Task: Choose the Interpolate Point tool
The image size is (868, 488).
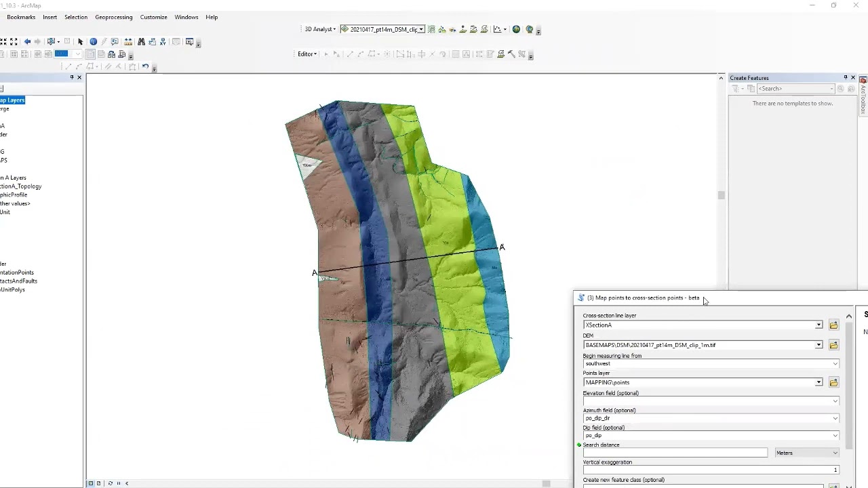Action: coord(462,29)
